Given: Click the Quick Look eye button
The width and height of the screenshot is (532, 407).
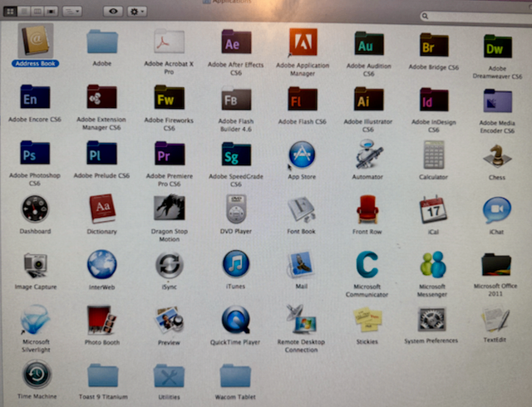Looking at the screenshot, I should pyautogui.click(x=113, y=12).
